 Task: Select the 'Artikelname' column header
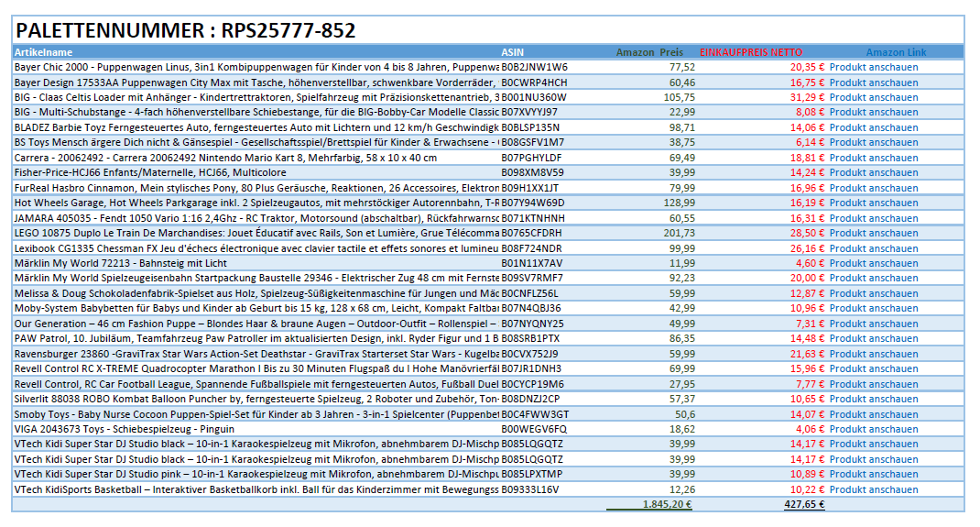click(44, 52)
